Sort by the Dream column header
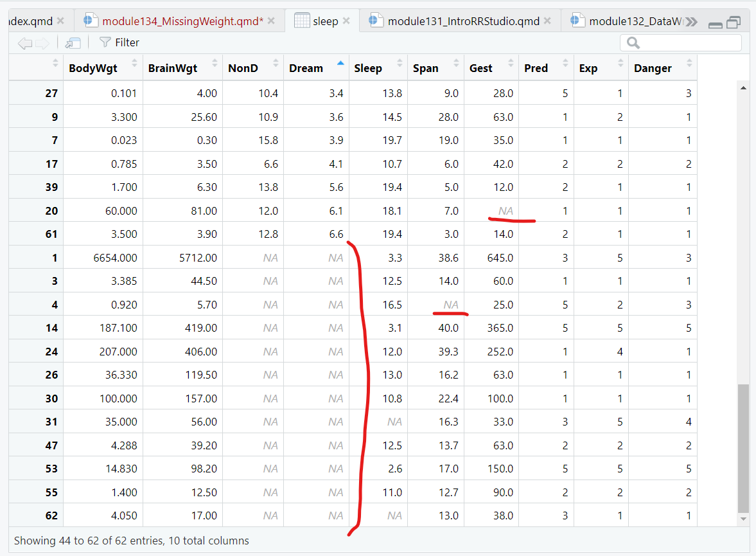This screenshot has height=556, width=756. click(x=306, y=68)
